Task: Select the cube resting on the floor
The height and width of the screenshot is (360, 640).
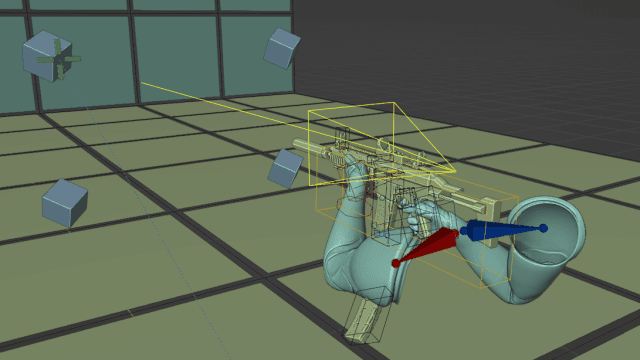Action: [x=65, y=203]
